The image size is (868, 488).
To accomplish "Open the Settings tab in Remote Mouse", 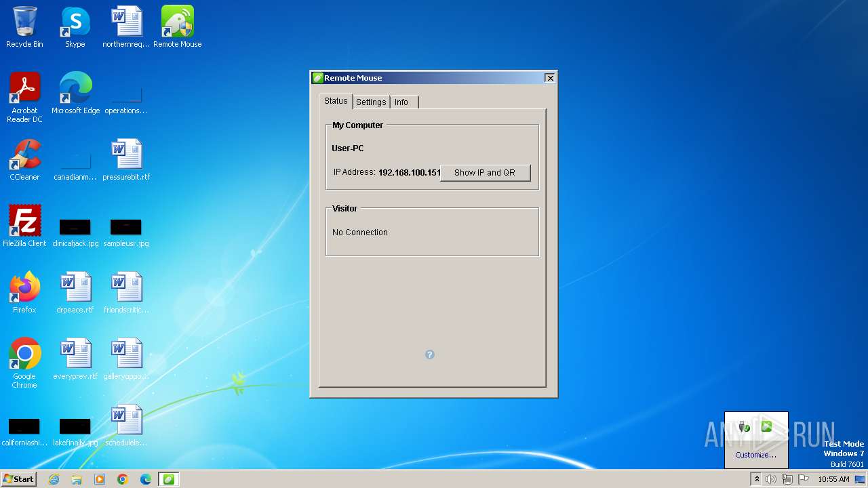I will pos(371,102).
